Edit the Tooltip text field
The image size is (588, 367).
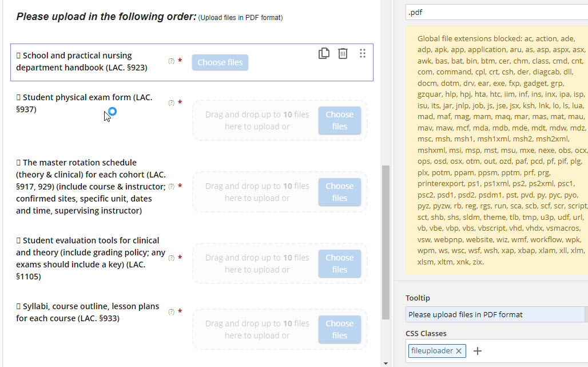coord(495,314)
